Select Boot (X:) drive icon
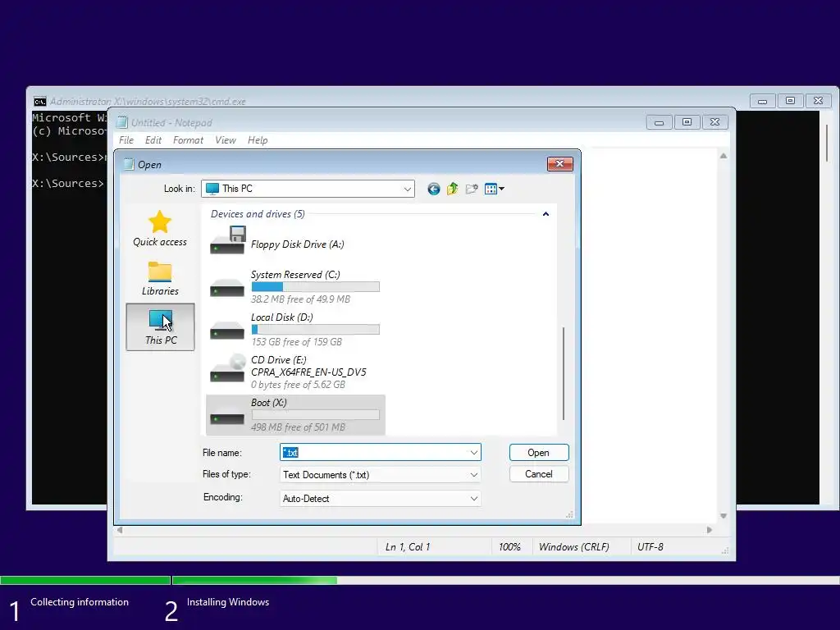Viewport: 840px width, 630px height. [227, 416]
